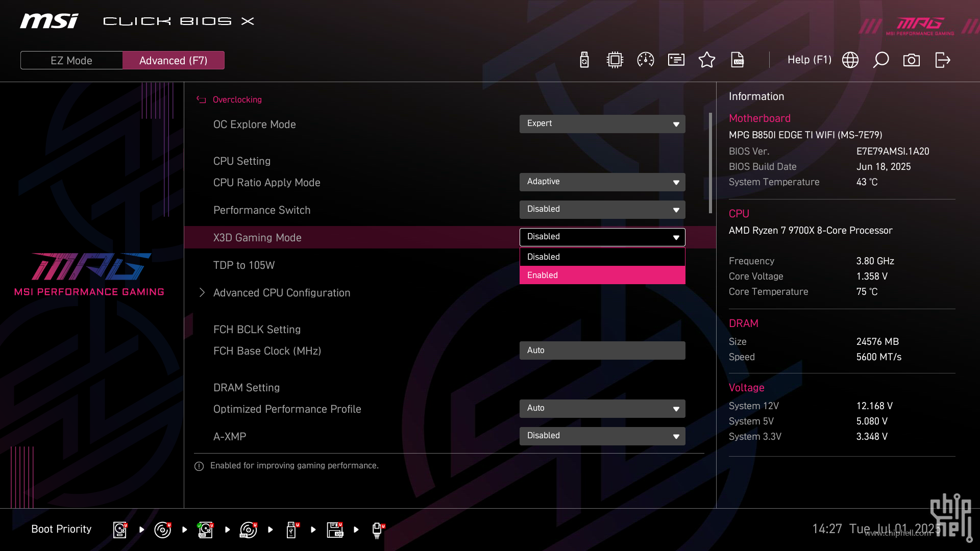Click the DRAM size 24576 MB value
The height and width of the screenshot is (551, 980).
coord(877,342)
